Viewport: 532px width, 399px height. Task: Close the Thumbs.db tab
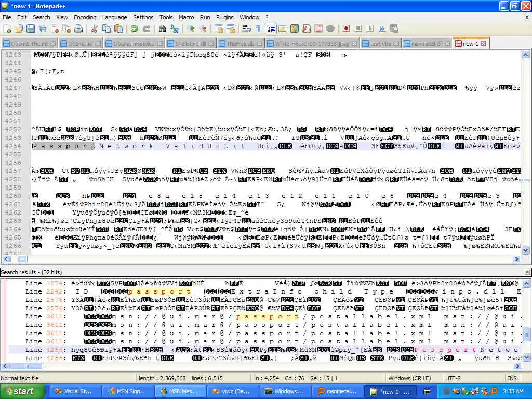260,44
